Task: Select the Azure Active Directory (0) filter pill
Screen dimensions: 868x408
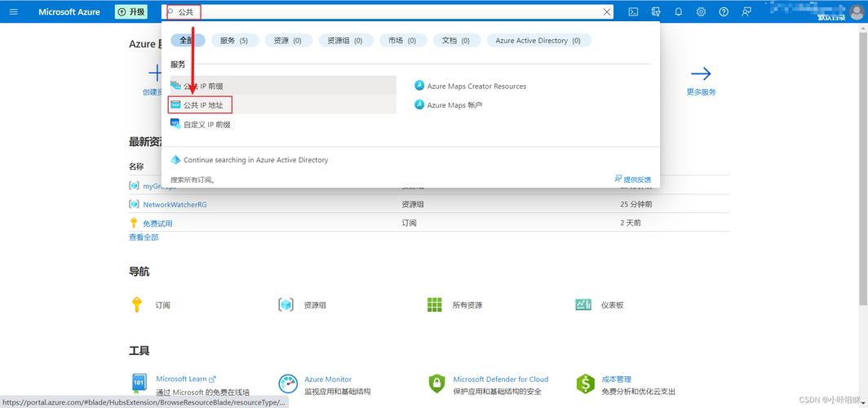Action: (538, 41)
